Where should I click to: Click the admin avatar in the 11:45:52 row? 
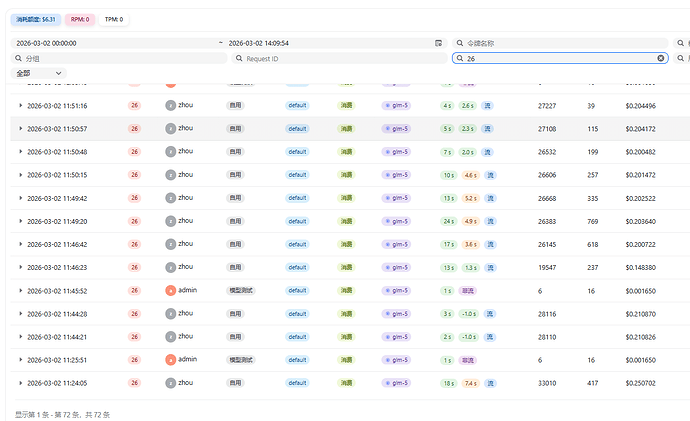[x=170, y=290]
